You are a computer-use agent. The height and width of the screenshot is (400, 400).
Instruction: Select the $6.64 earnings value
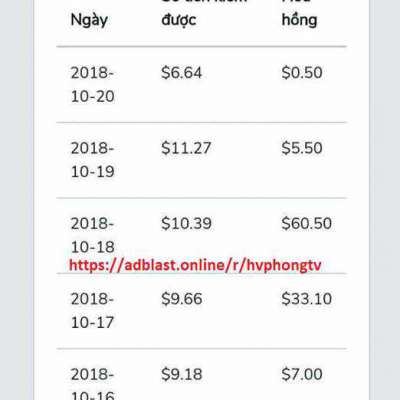point(182,73)
